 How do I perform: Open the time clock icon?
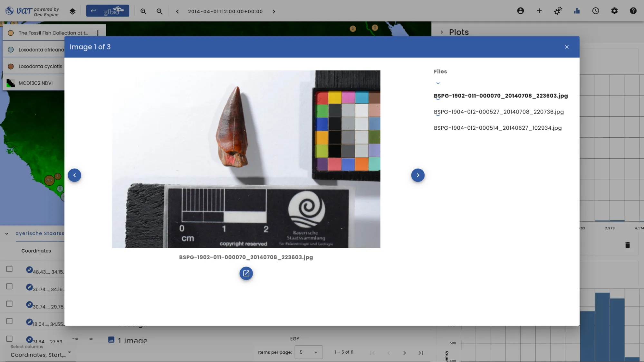pyautogui.click(x=596, y=11)
